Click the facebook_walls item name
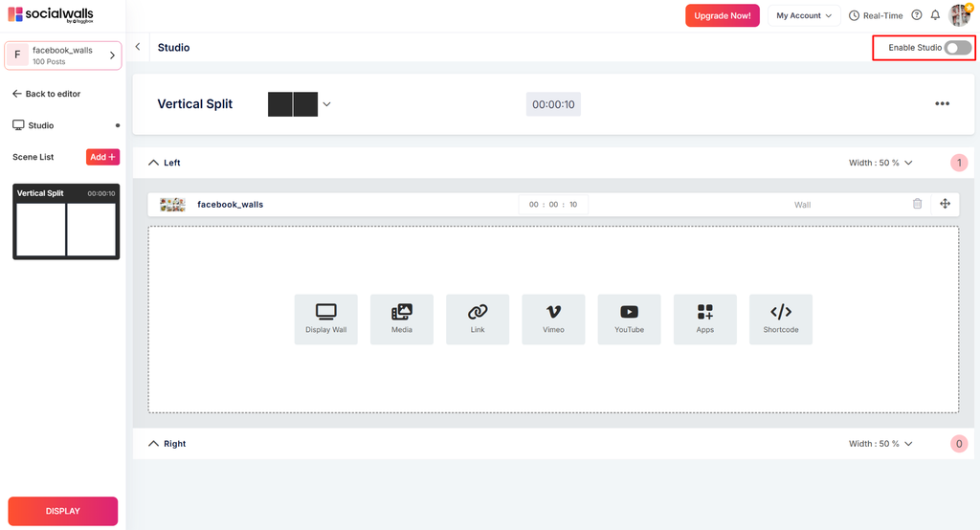 [x=230, y=205]
